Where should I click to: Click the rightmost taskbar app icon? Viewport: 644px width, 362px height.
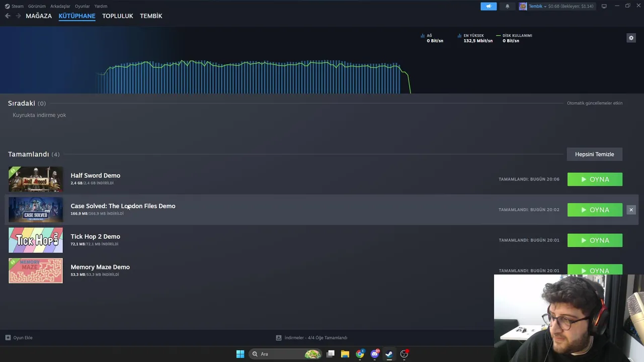pos(404,354)
